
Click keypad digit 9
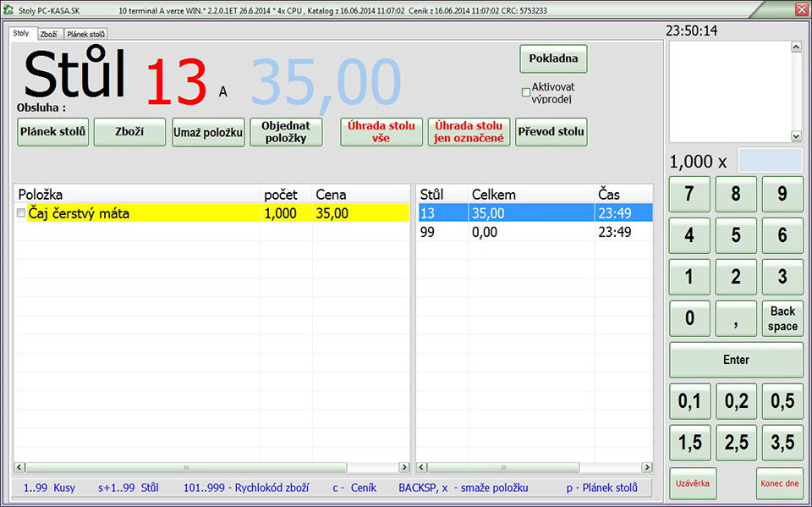[782, 194]
